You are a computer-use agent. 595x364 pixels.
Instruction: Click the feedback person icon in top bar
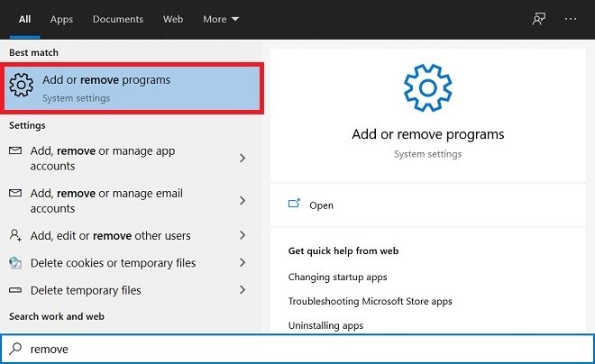[x=539, y=19]
